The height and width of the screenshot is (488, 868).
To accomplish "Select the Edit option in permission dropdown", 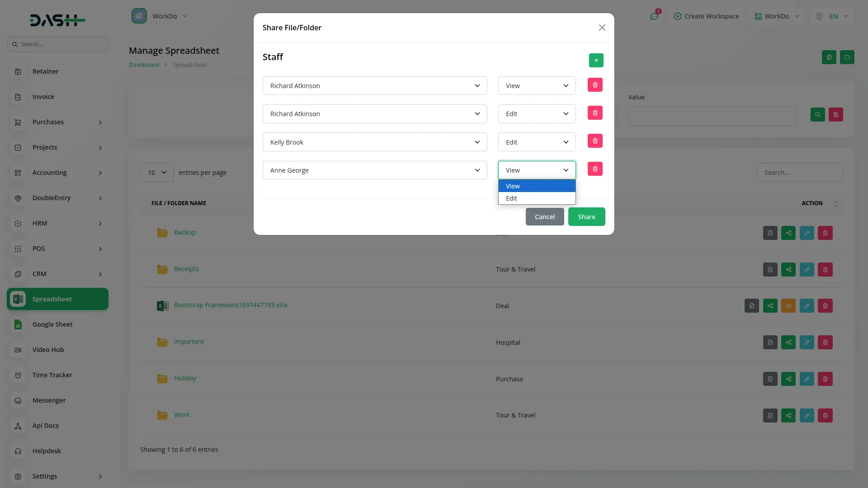I will [x=537, y=198].
